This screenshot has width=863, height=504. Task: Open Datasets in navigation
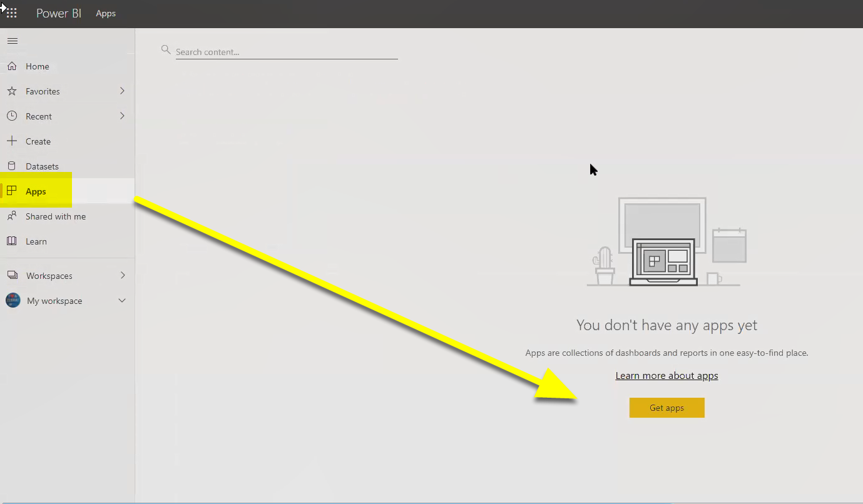(x=42, y=166)
